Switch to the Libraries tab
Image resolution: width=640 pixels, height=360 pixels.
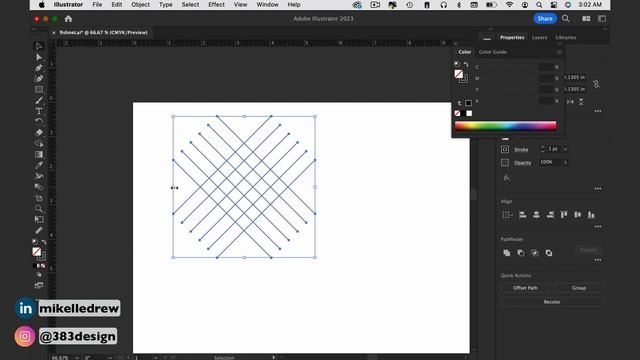(566, 38)
